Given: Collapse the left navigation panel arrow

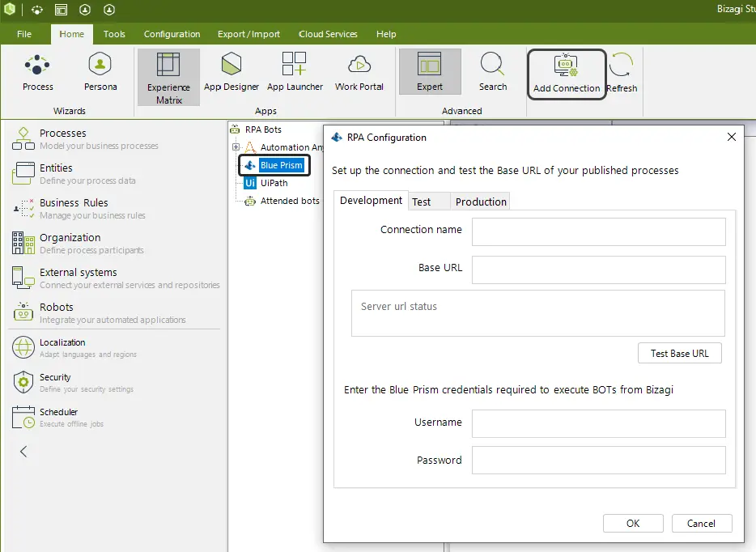Looking at the screenshot, I should click(23, 452).
